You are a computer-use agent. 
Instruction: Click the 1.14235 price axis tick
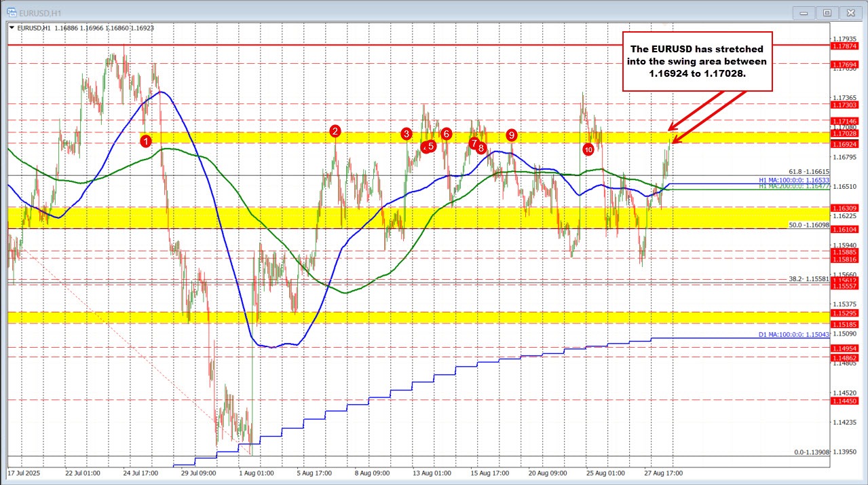click(x=844, y=423)
